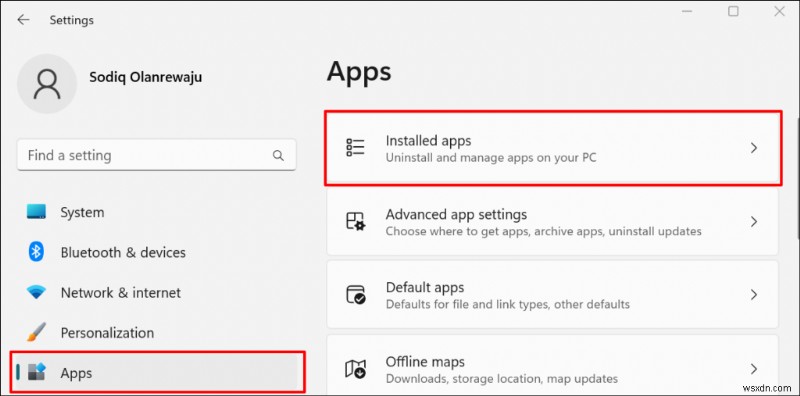Click the Settings window title text

(71, 20)
